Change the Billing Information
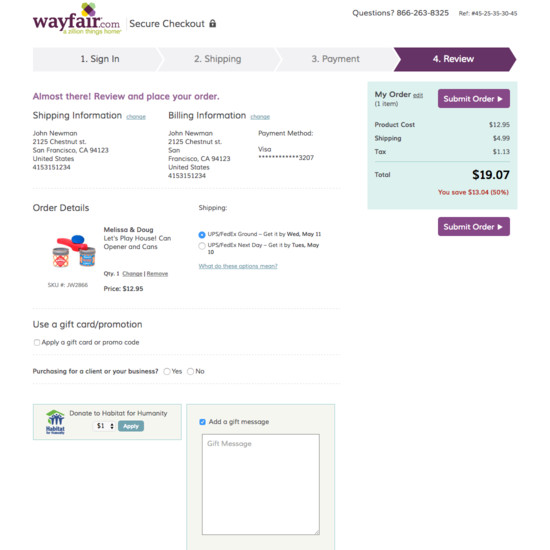The width and height of the screenshot is (550, 550). coord(260,117)
